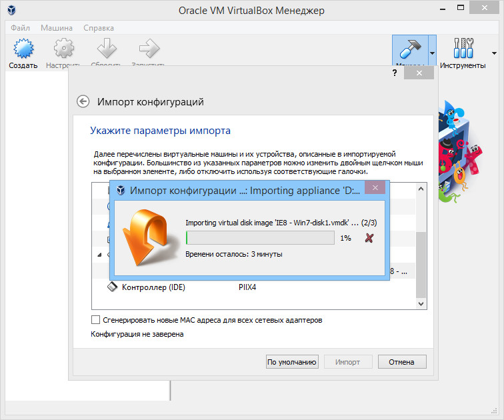Click the Создать new machine icon
This screenshot has height=420, width=504.
[x=23, y=49]
